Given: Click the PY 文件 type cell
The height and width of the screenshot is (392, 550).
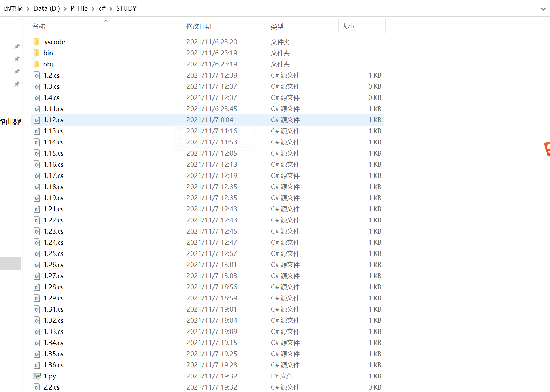Looking at the screenshot, I should pyautogui.click(x=282, y=376).
